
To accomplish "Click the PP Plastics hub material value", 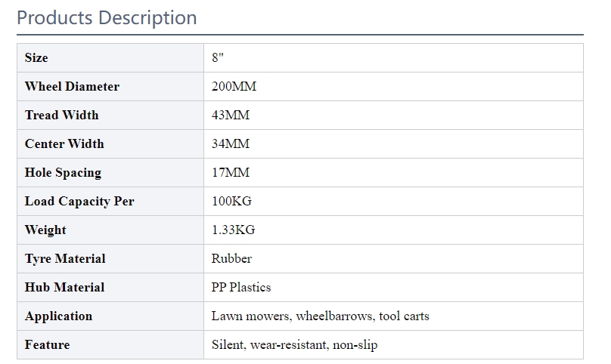I will [240, 288].
